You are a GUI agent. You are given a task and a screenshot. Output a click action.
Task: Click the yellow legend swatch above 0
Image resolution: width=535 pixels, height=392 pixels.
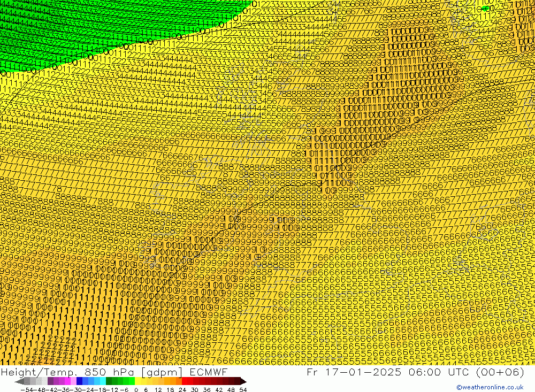[x=138, y=381]
